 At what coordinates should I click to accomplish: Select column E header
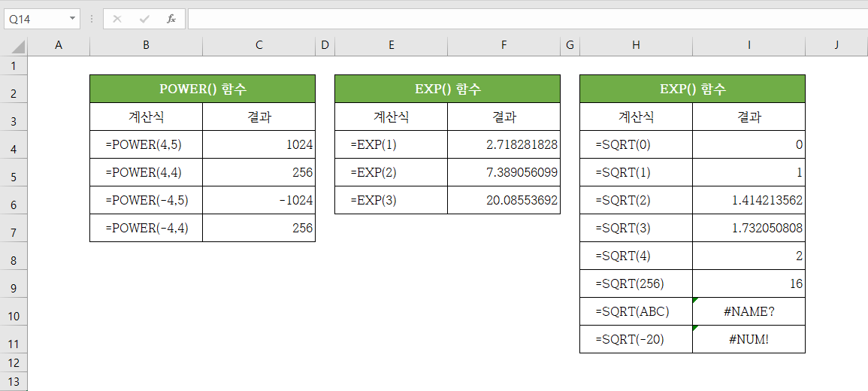pyautogui.click(x=392, y=45)
